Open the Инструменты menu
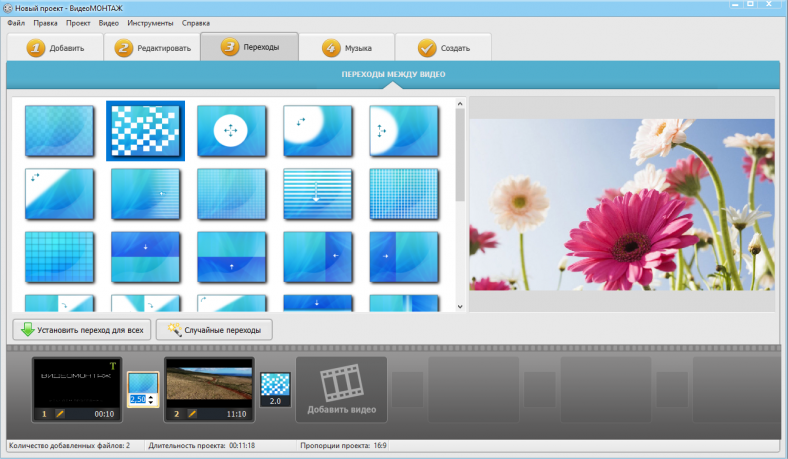This screenshot has width=788, height=459. tap(150, 23)
